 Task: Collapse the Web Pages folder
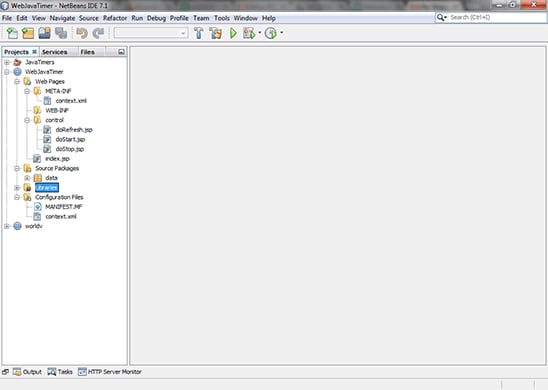(17, 81)
